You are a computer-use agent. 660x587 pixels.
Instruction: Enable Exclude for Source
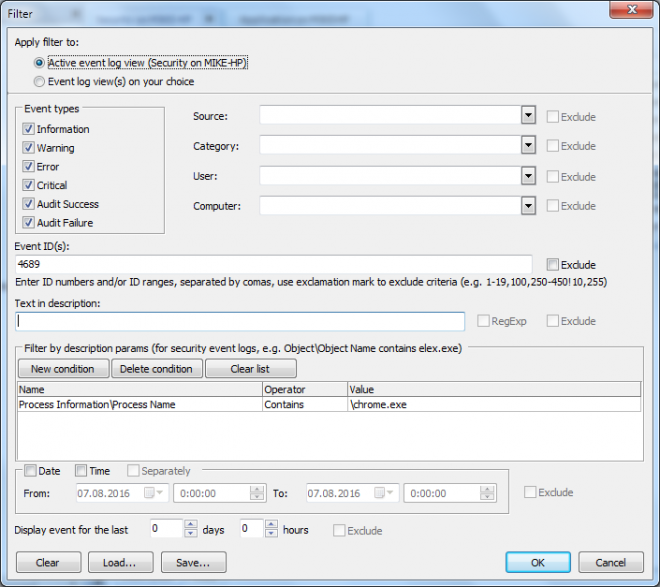(553, 117)
